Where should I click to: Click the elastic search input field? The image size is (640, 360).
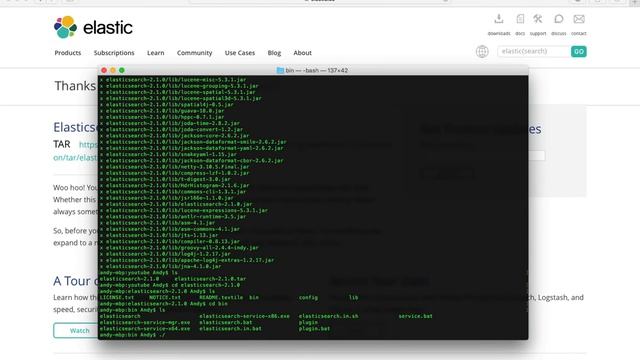point(534,51)
